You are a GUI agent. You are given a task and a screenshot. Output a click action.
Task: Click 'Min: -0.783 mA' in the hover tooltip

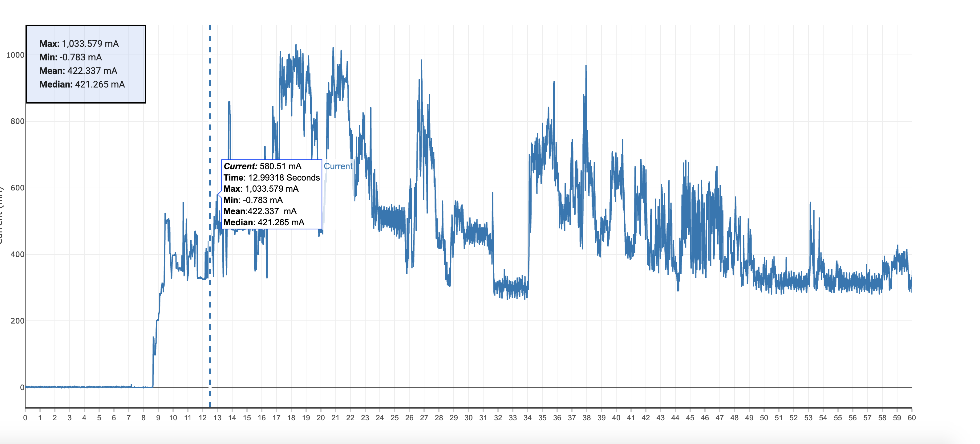253,200
